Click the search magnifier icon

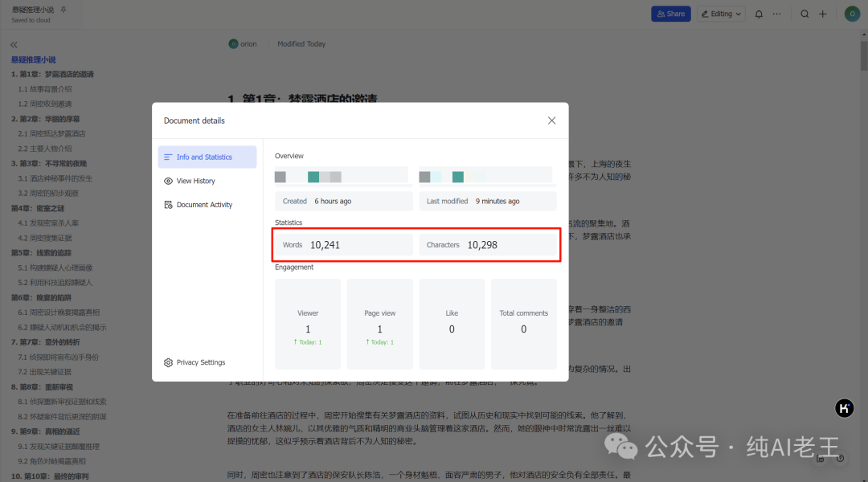(805, 14)
